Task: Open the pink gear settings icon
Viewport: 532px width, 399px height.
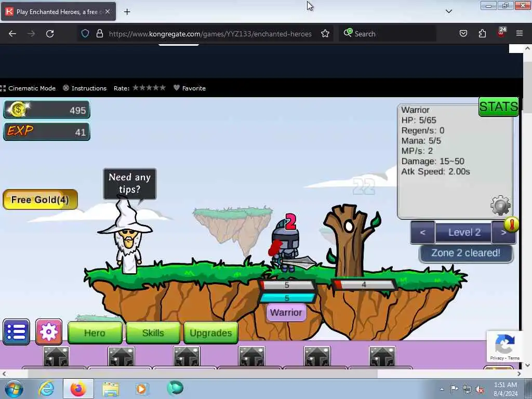Action: click(49, 332)
